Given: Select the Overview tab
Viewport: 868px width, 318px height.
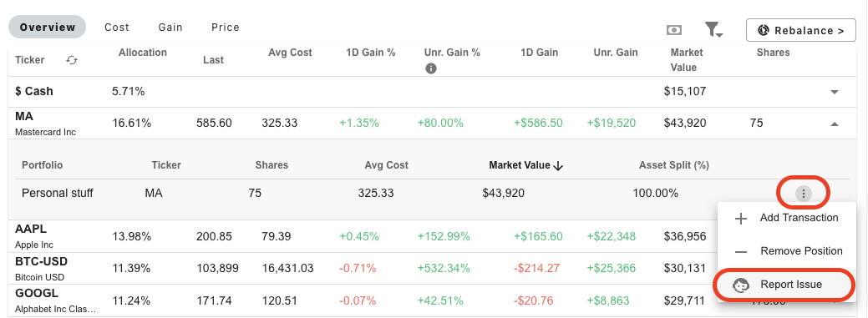Looking at the screenshot, I should [47, 27].
